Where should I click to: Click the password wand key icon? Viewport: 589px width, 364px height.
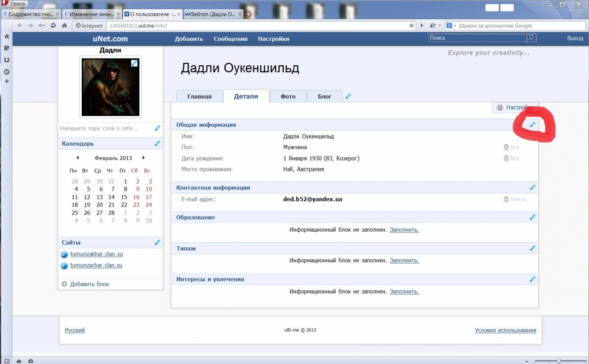click(42, 26)
